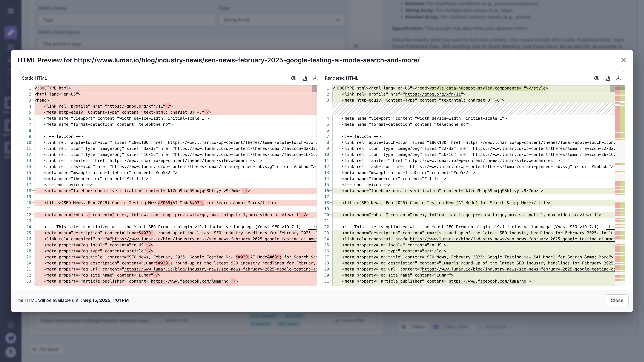
Task: Click the help question icon in sidebar
Action: (11, 352)
